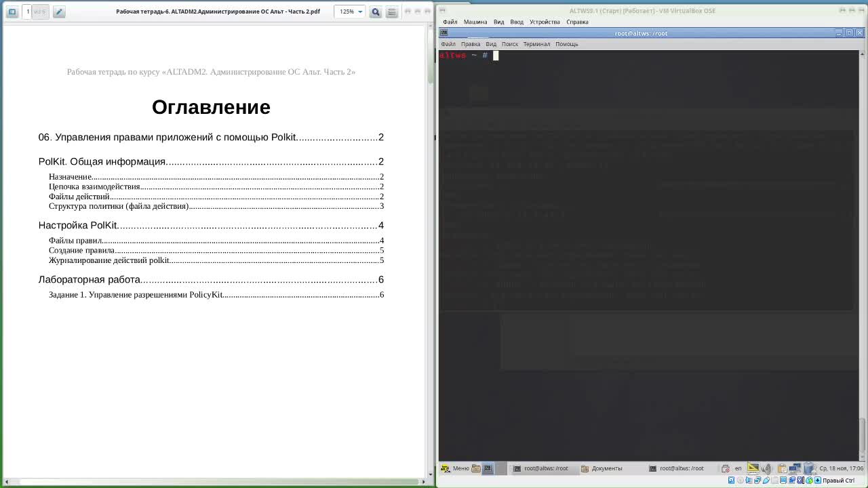Click the volume speaker tray icon
Screen dimensions: 868x488
point(767,468)
